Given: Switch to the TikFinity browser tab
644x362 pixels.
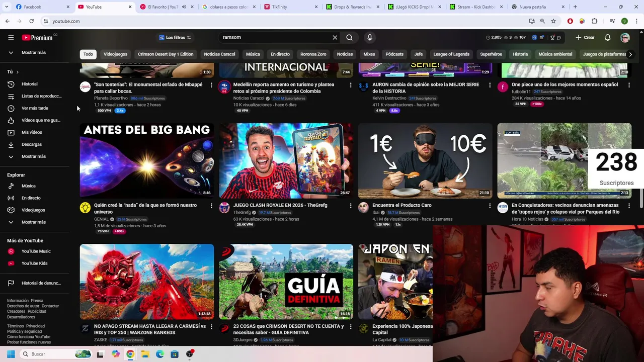Looking at the screenshot, I should 291,7.
